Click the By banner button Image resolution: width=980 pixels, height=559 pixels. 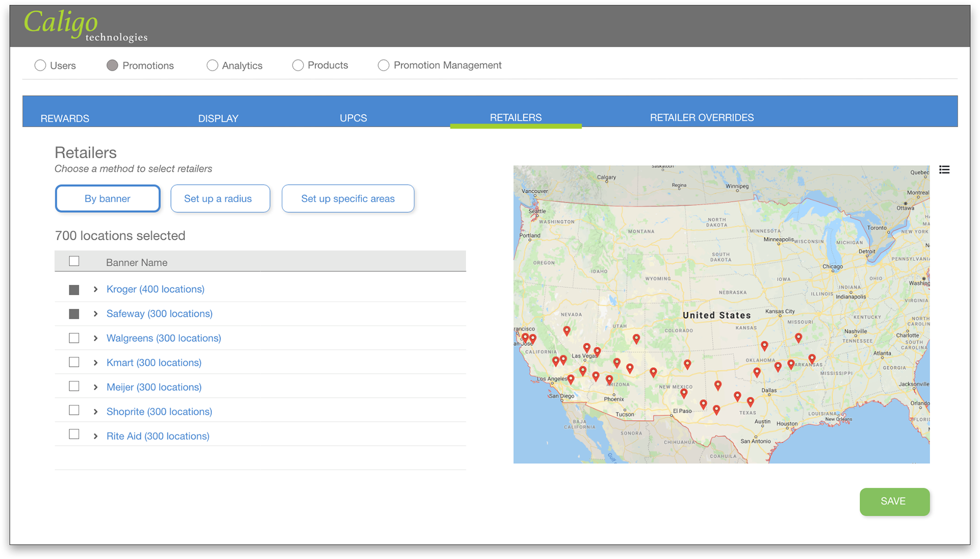click(x=108, y=198)
